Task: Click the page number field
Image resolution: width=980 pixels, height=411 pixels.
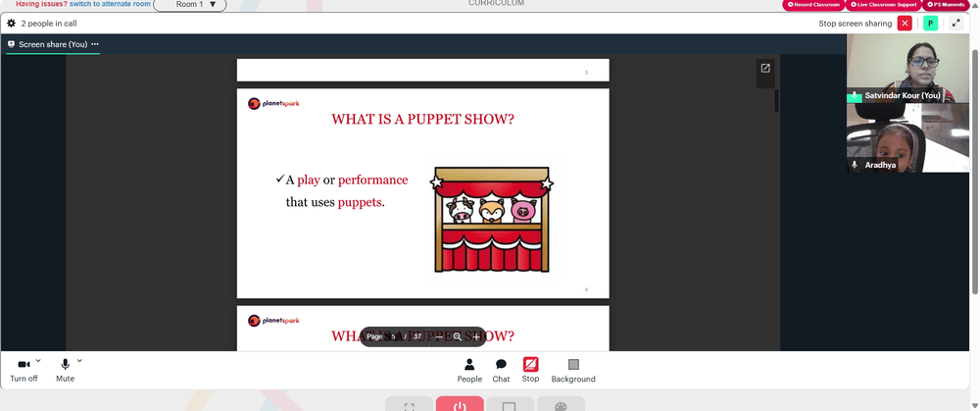Action: tap(394, 336)
